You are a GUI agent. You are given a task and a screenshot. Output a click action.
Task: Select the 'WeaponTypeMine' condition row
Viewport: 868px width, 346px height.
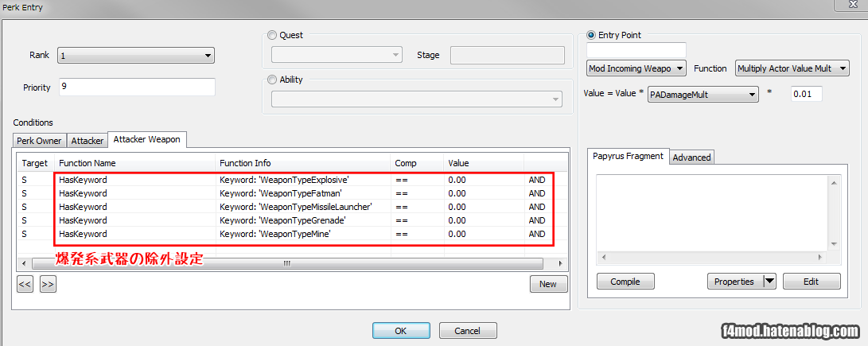(x=292, y=234)
